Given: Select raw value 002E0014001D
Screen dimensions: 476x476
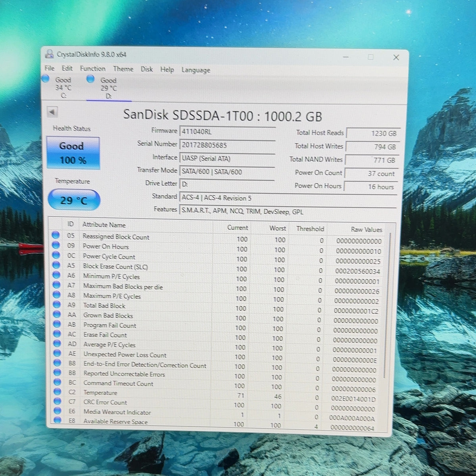Looking at the screenshot, I should (x=353, y=399).
